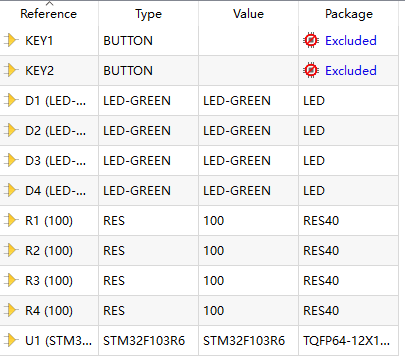Click the component icon beside U1 STM32

click(11, 340)
